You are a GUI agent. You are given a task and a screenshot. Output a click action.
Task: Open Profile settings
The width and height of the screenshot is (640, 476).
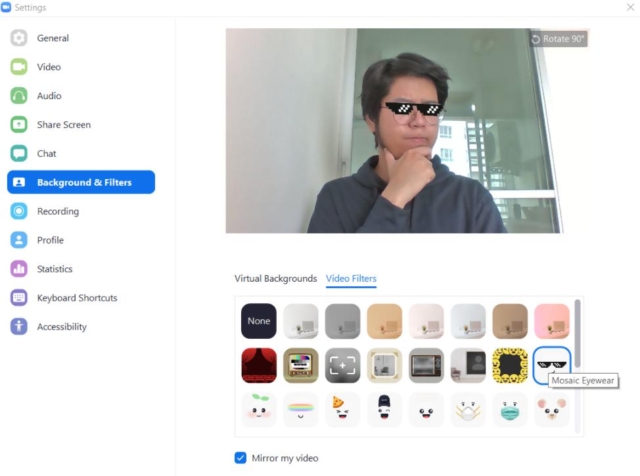pyautogui.click(x=50, y=240)
